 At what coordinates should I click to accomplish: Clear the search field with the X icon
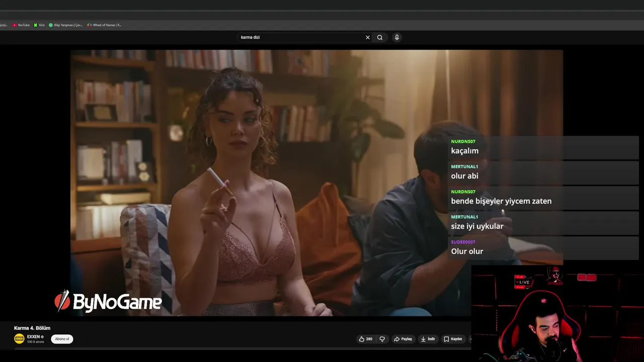coord(368,37)
